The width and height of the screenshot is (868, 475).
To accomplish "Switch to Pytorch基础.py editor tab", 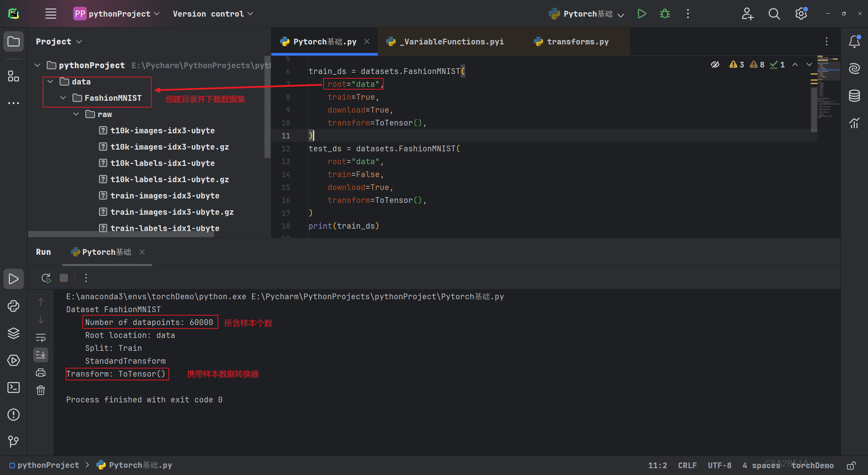I will coord(324,42).
